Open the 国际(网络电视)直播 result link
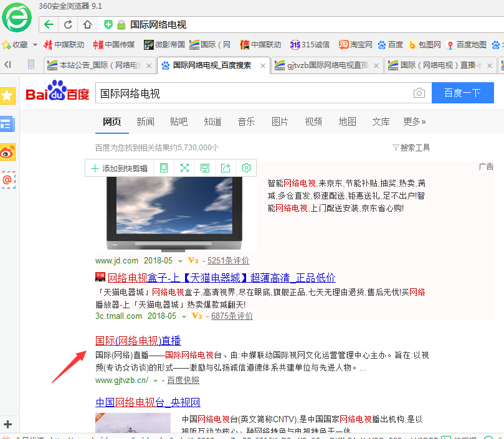Screen dimensions: 504x439 pyautogui.click(x=138, y=341)
